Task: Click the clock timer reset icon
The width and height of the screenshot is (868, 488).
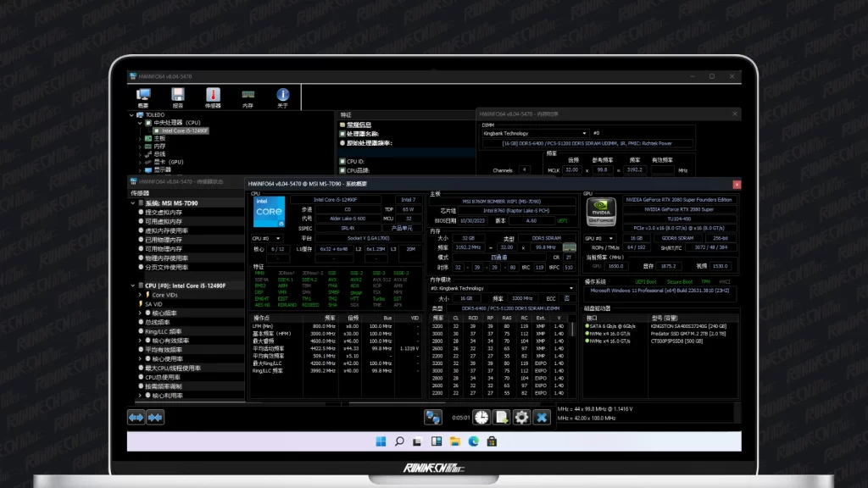Action: pyautogui.click(x=481, y=417)
